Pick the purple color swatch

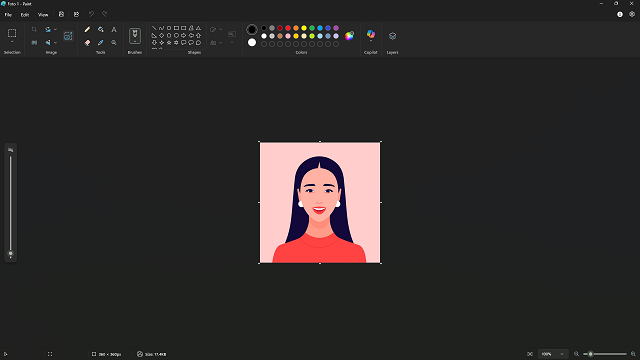coord(336,28)
